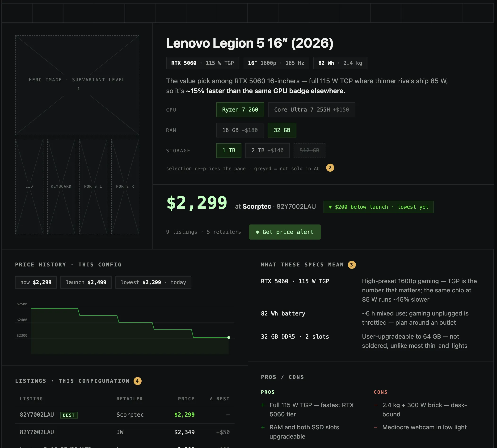The width and height of the screenshot is (497, 448).
Task: Sort listings by the LISTING column header
Action: pos(31,399)
